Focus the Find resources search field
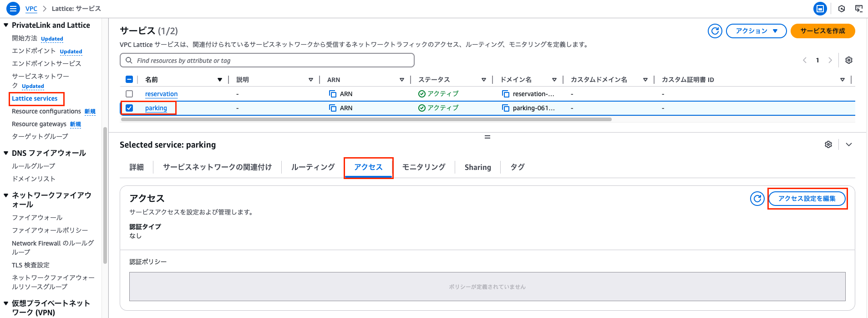Image resolution: width=868 pixels, height=318 pixels. pyautogui.click(x=267, y=60)
